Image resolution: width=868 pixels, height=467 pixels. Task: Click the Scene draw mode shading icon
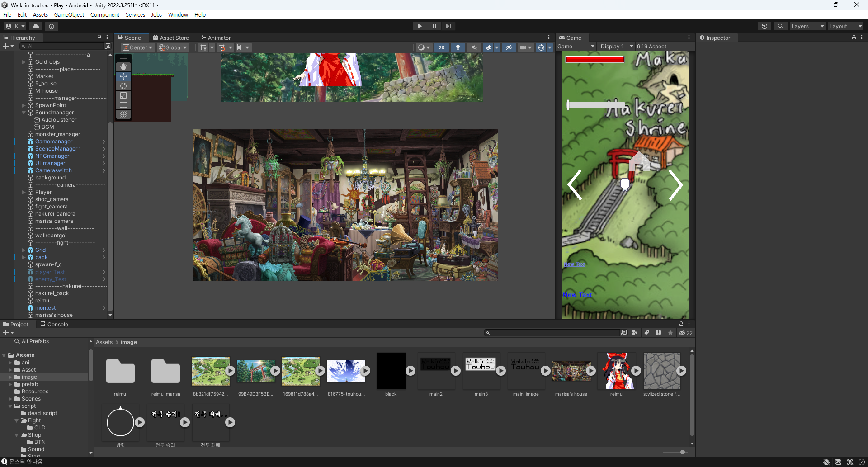pos(421,47)
